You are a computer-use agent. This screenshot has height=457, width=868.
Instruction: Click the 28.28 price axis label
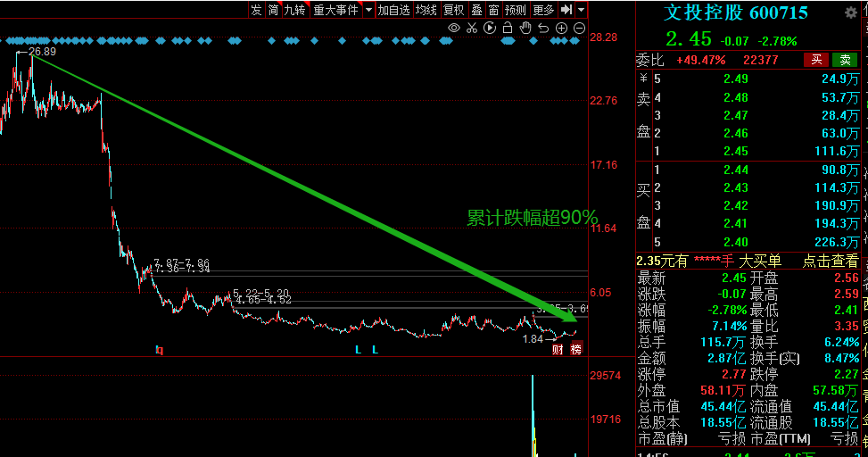coord(603,37)
